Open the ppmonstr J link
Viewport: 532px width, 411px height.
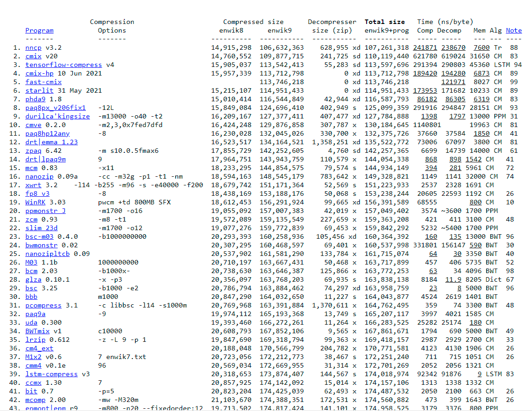(x=46, y=211)
